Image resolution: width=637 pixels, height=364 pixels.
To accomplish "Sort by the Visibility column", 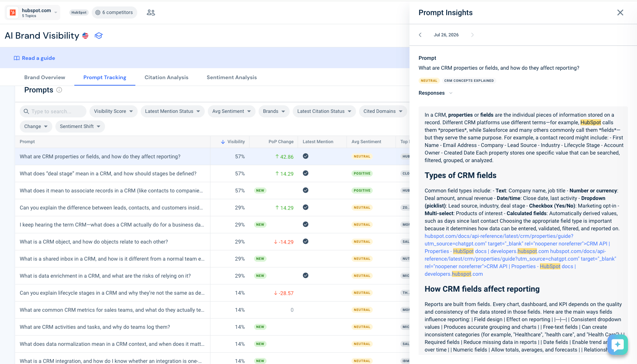I will 233,142.
